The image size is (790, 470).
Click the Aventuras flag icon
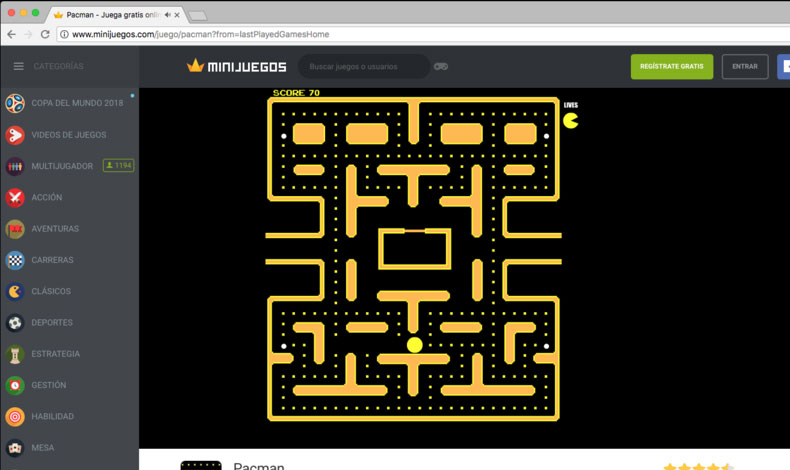click(x=15, y=229)
